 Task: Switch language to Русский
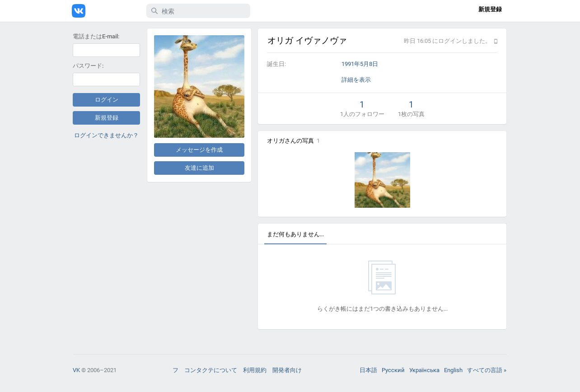tap(393, 370)
